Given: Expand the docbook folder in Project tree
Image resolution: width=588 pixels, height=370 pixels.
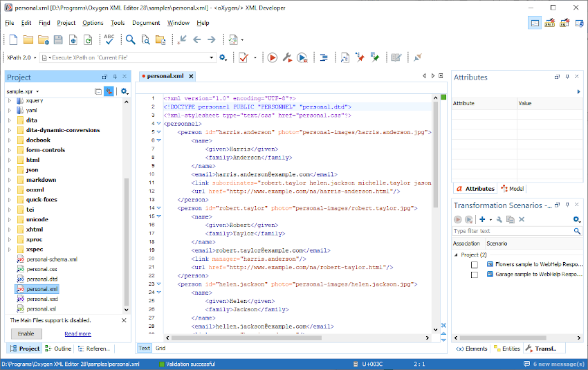Looking at the screenshot, I should click(x=10, y=140).
